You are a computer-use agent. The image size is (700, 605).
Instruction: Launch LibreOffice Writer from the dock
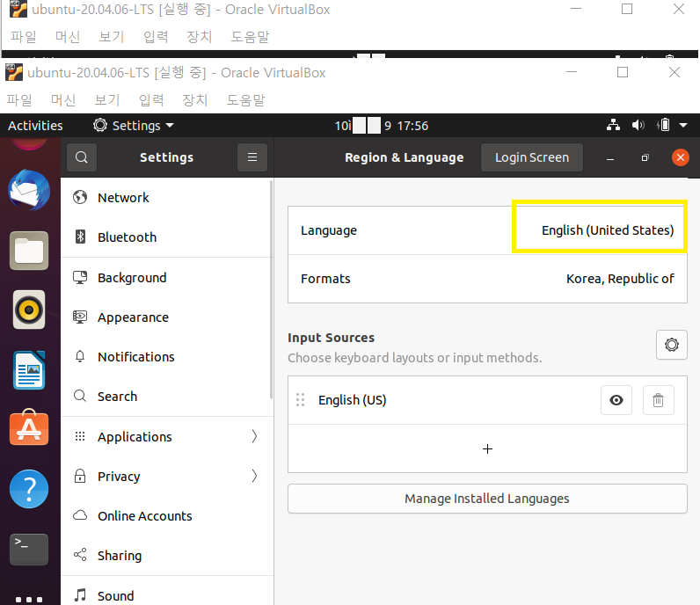[x=29, y=370]
